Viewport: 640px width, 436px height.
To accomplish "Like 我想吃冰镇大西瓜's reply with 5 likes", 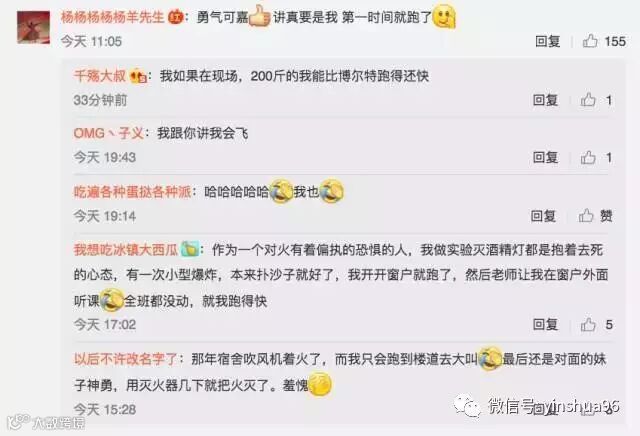I will pos(588,325).
